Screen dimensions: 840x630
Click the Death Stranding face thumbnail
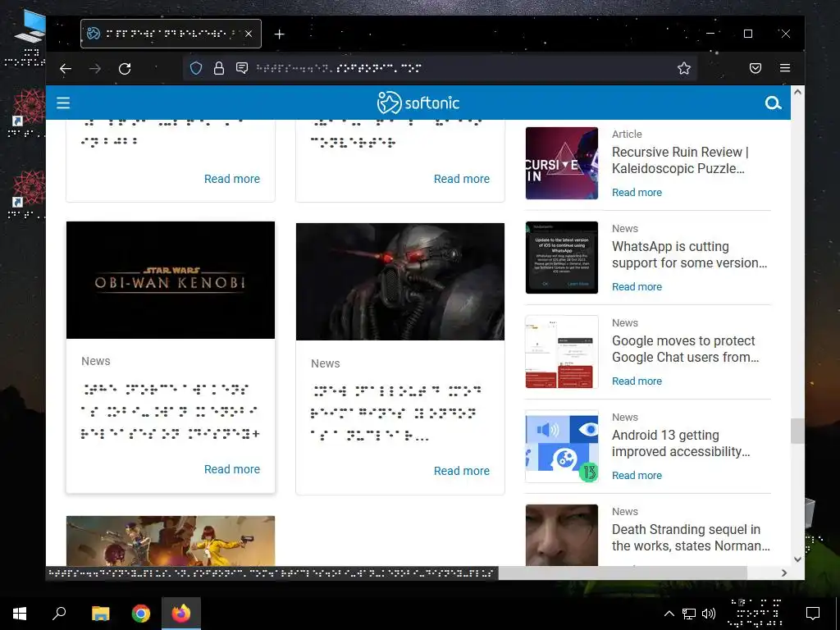click(561, 535)
